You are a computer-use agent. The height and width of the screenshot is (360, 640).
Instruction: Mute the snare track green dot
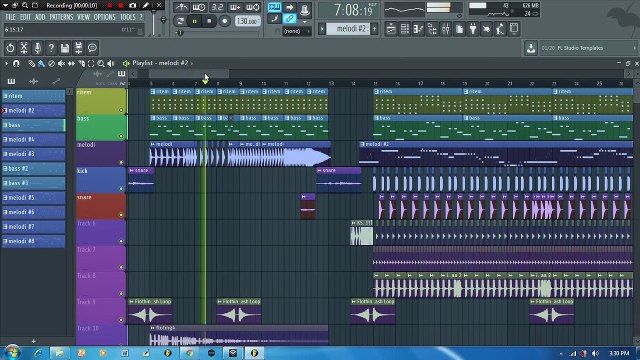[x=121, y=215]
